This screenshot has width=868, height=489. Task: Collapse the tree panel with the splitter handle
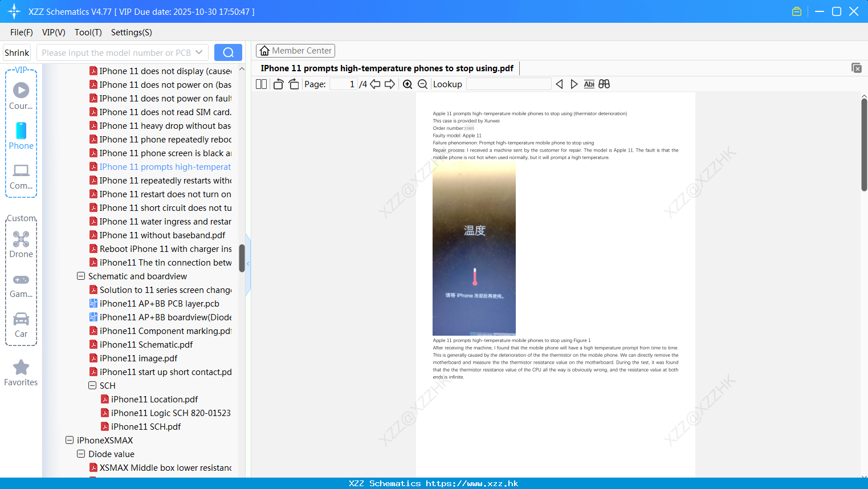pyautogui.click(x=248, y=264)
